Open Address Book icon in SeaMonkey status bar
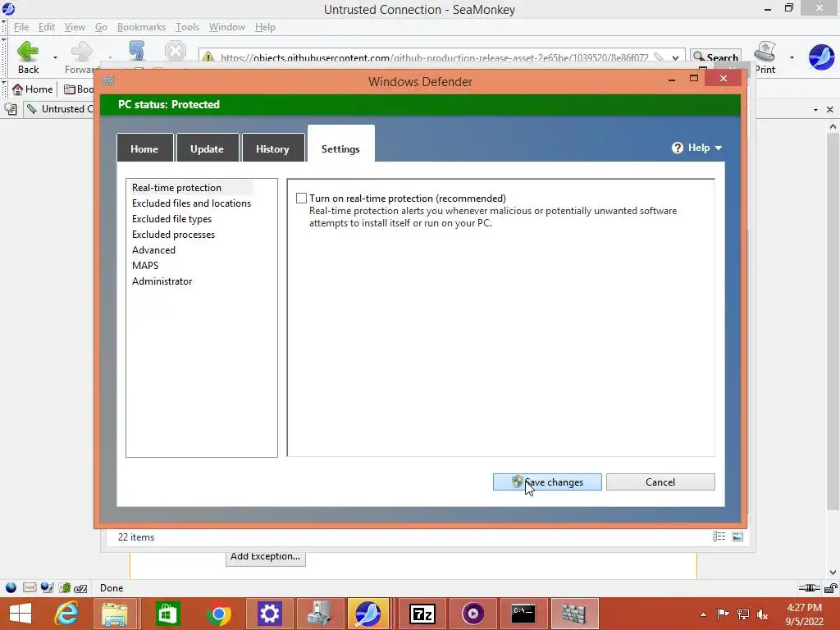Viewport: 840px width, 630px height. click(65, 587)
